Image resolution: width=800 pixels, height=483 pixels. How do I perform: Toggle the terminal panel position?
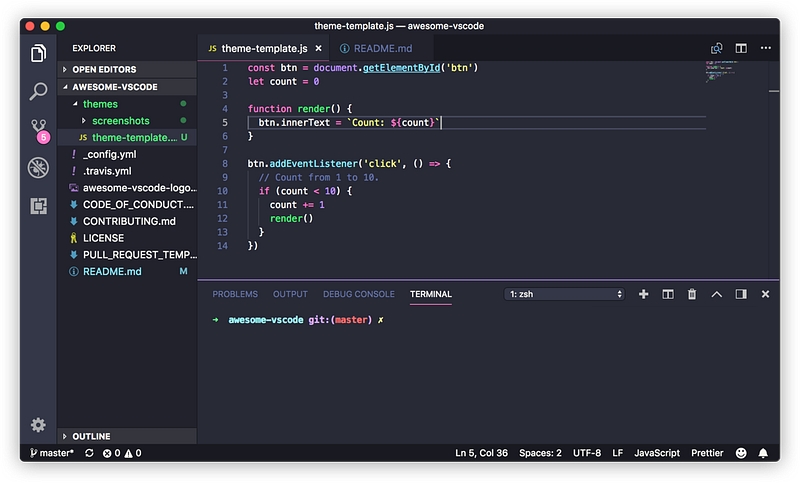click(x=741, y=294)
